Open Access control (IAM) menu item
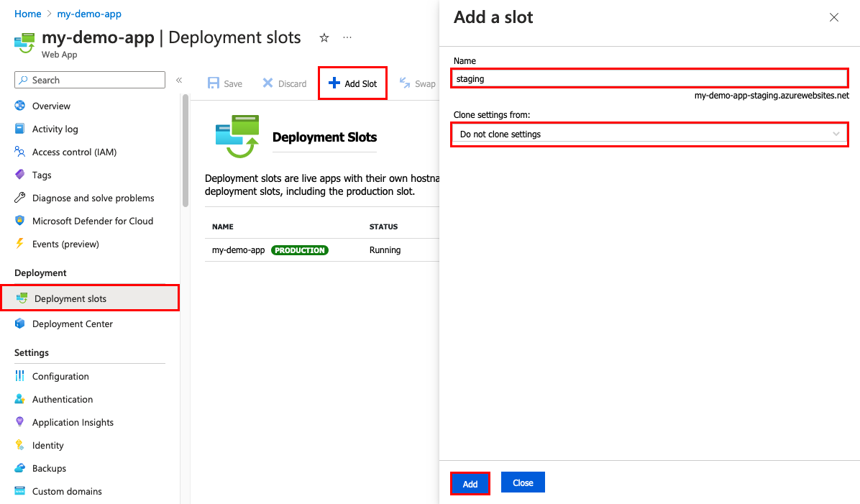This screenshot has width=860, height=504. [74, 152]
